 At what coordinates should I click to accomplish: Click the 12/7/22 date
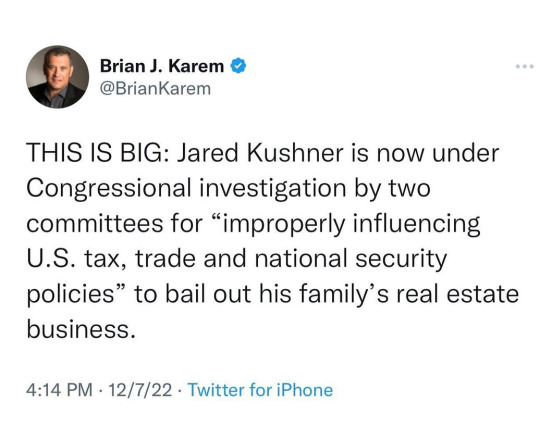140,390
